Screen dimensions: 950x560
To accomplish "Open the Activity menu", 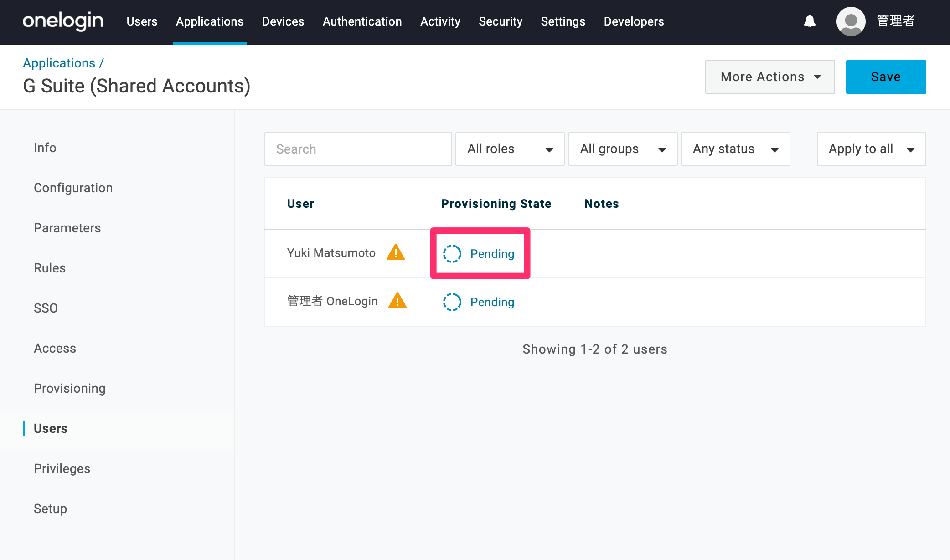I will [440, 21].
